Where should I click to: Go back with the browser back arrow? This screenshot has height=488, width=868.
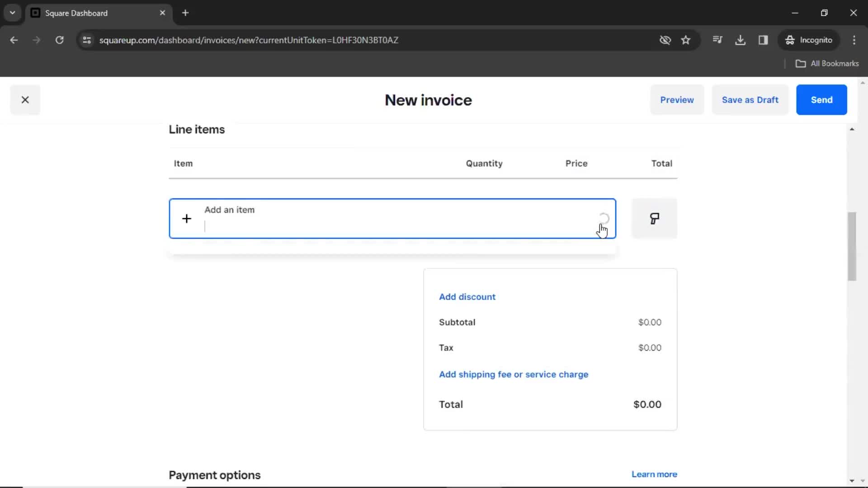[14, 40]
